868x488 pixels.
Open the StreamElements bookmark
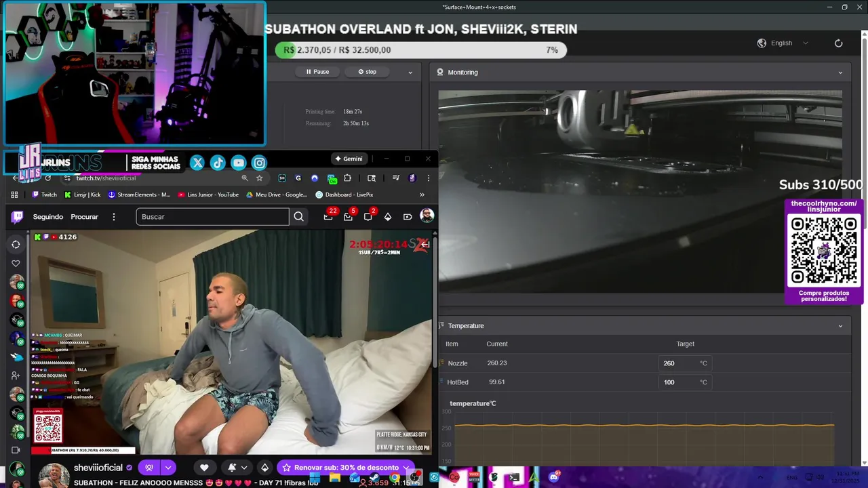[139, 195]
